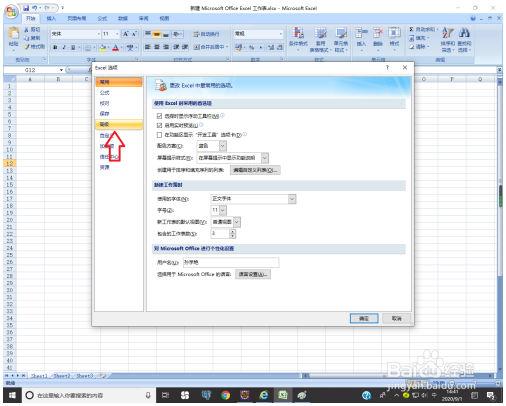Click the Wrap Text (自动换行) icon

pos(197,34)
